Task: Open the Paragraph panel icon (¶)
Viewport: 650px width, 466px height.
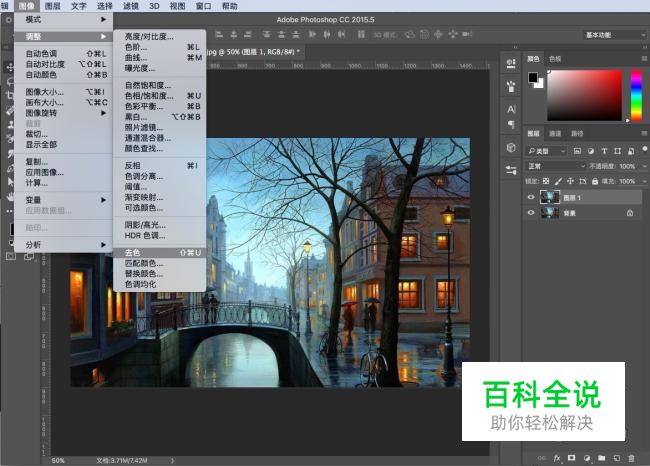Action: click(511, 125)
